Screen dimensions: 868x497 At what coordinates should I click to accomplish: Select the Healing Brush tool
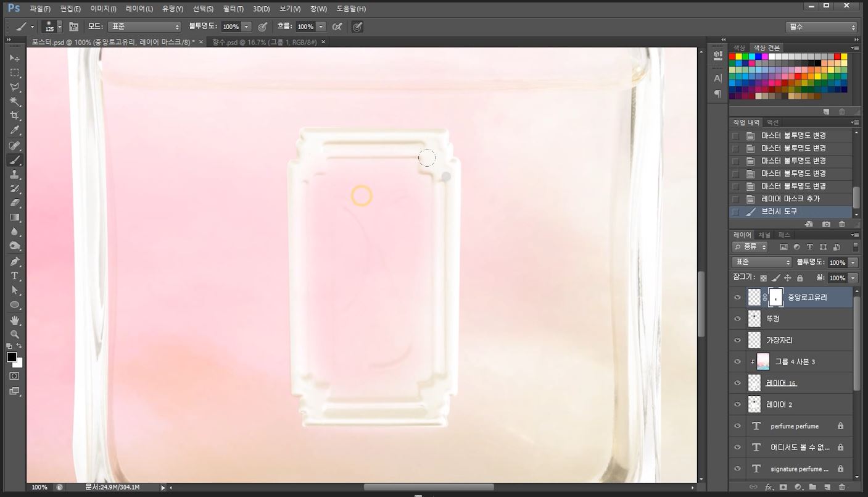(x=15, y=146)
